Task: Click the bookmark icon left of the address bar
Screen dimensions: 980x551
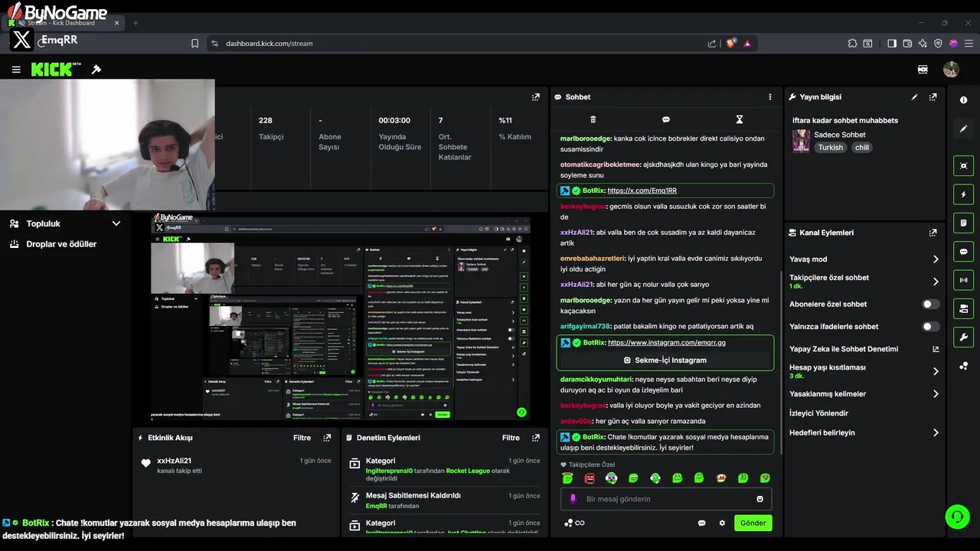Action: click(x=194, y=44)
